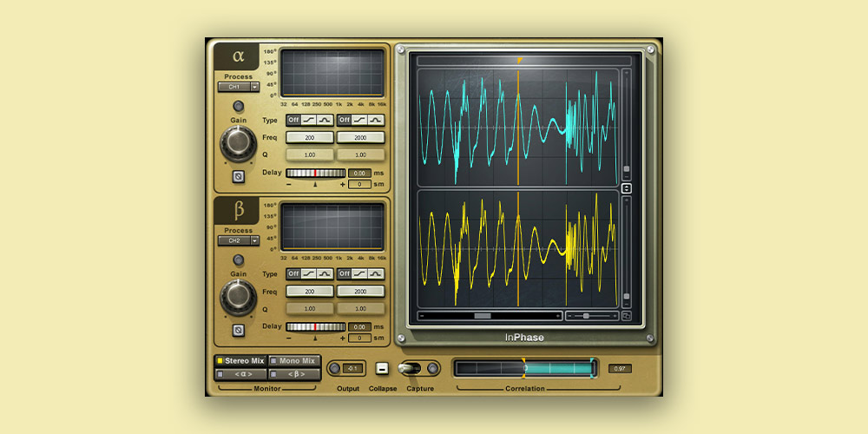Turn Off beta band 2 filter
Screen dimensions: 868x434
click(x=345, y=273)
